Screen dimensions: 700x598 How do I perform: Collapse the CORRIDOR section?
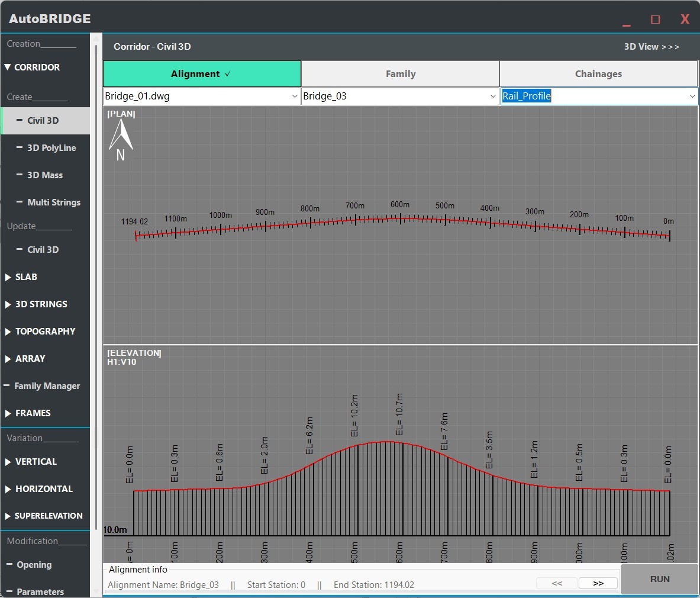pyautogui.click(x=37, y=67)
